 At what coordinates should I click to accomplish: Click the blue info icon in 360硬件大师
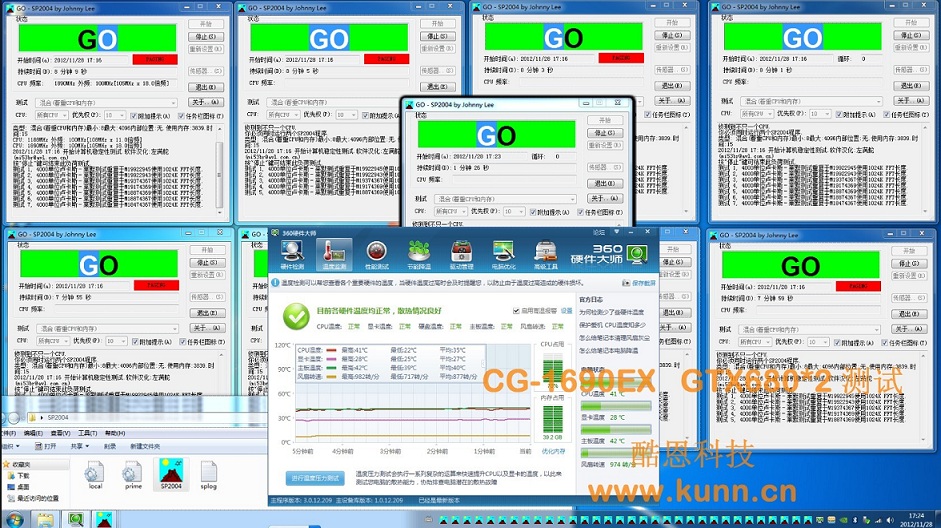[x=275, y=283]
